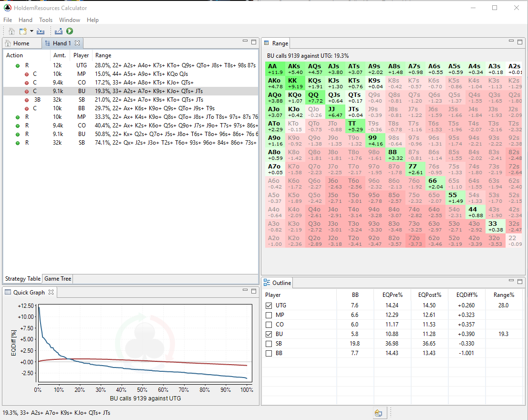Viewport: 528px width, 420px height.
Task: Open the dropdown arrow beside New Hand
Action: click(x=31, y=31)
